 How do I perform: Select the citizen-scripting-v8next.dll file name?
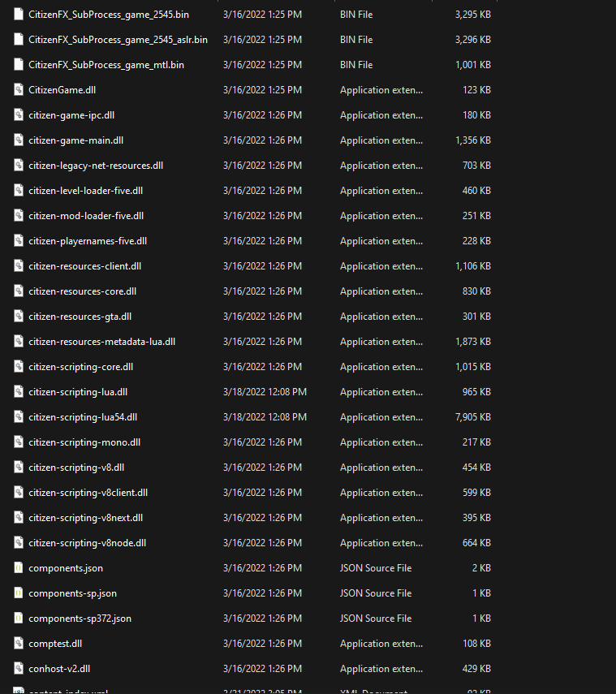(86, 518)
